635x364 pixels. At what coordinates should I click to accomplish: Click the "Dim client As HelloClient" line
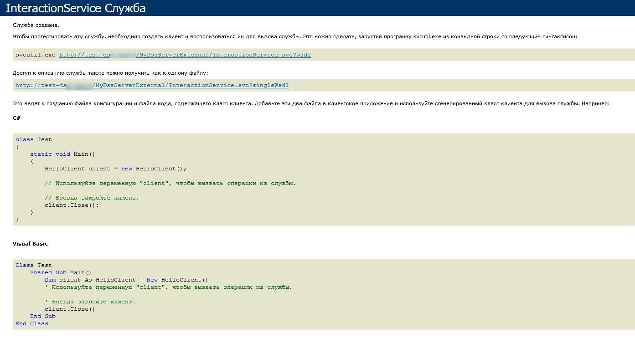126,280
